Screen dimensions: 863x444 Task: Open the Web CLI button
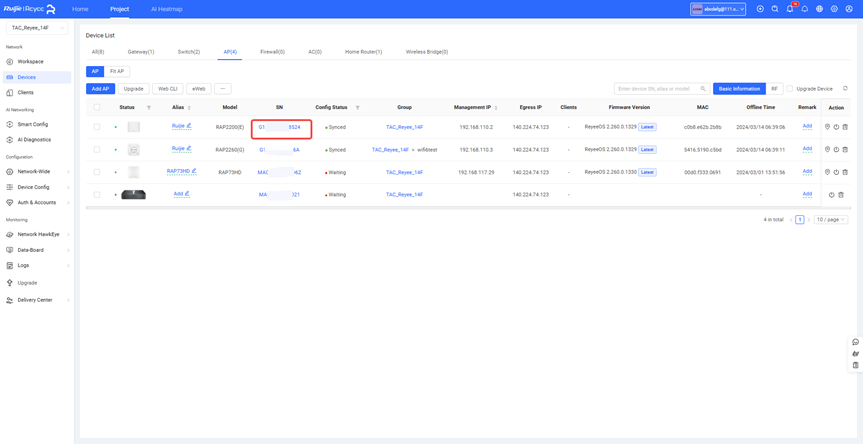tap(167, 89)
